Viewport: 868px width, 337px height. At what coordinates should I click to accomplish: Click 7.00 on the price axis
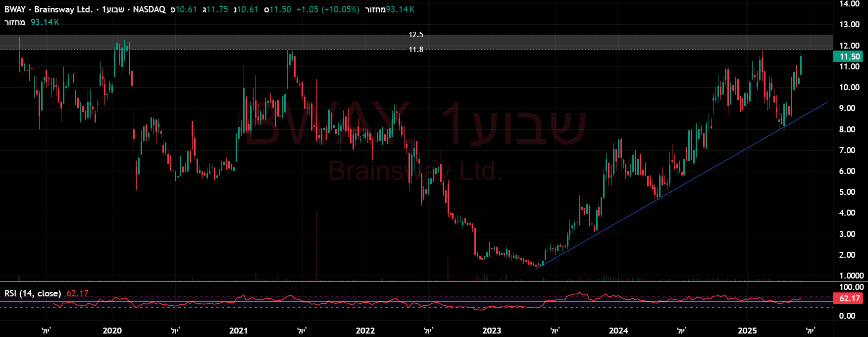(x=847, y=150)
